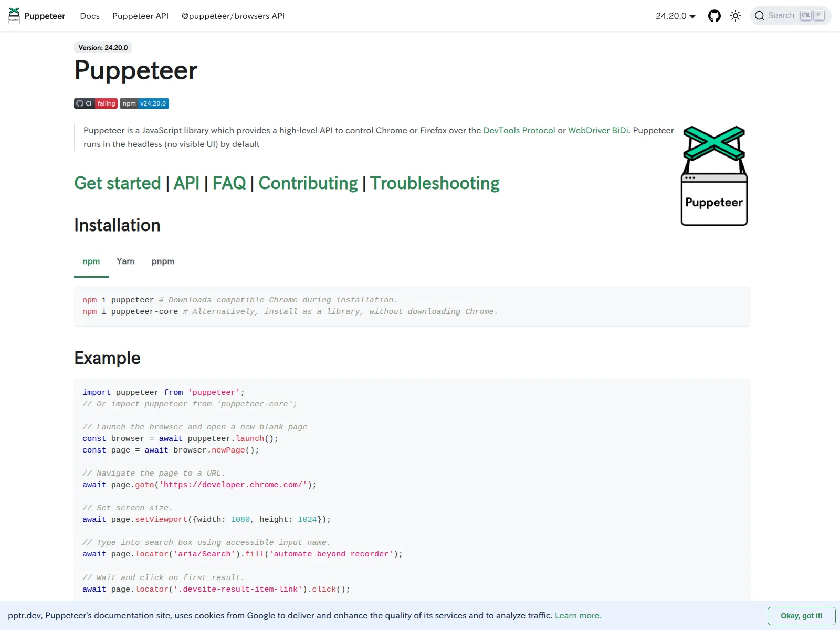The width and height of the screenshot is (840, 630).
Task: Select the pnpm installation tab
Action: [x=163, y=261]
